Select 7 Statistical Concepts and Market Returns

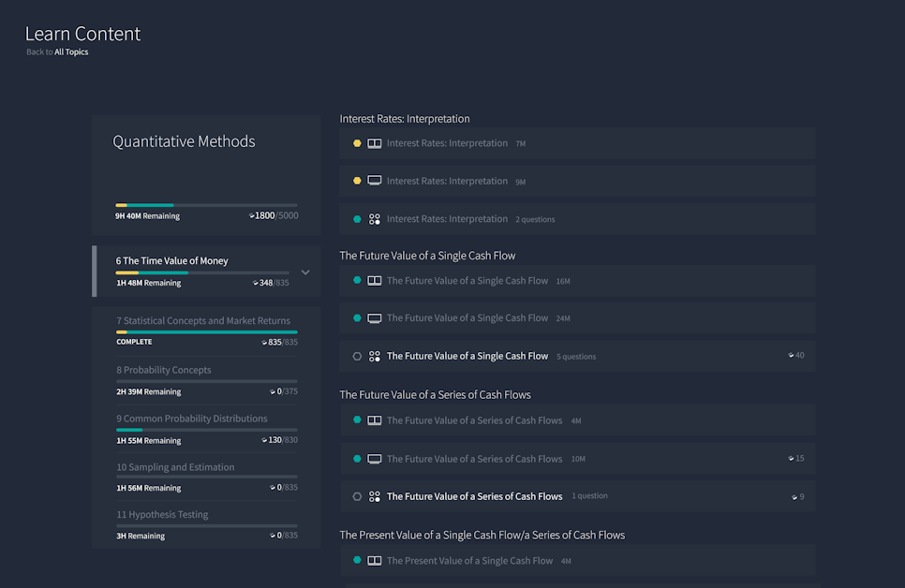point(203,321)
